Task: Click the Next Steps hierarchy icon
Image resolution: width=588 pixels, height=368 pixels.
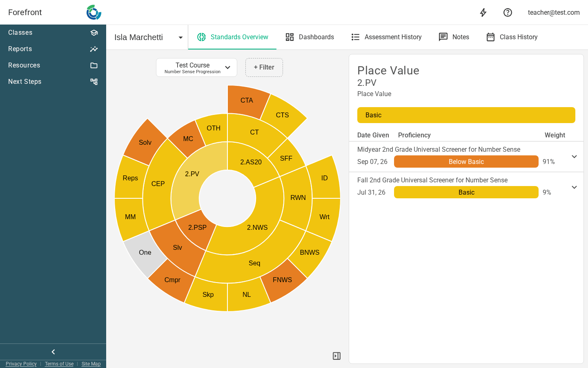Action: point(94,82)
